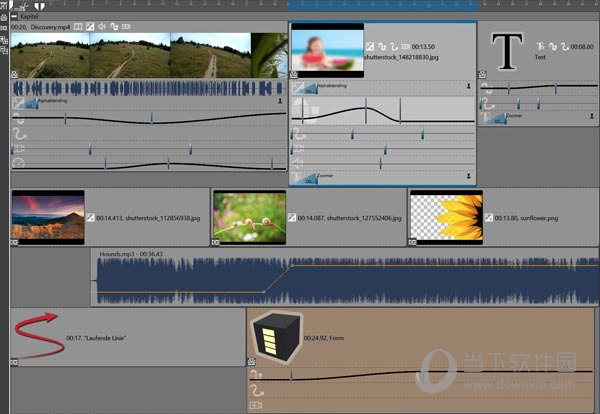This screenshot has width=600, height=414.
Task: Collapse the Form object tracks
Action: 253,361
